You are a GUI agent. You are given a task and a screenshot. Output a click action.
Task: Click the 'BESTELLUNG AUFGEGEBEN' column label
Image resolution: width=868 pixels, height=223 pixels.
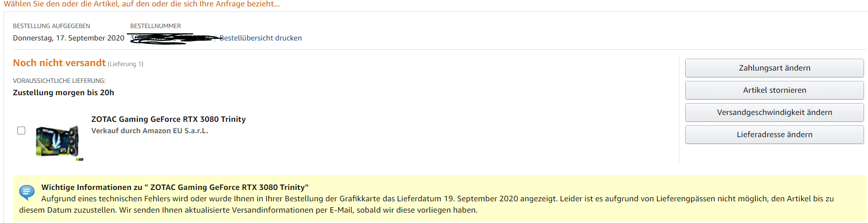coord(51,26)
